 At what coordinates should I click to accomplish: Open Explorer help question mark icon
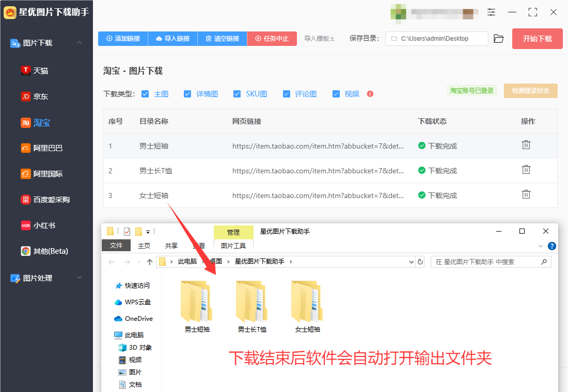[x=551, y=246]
